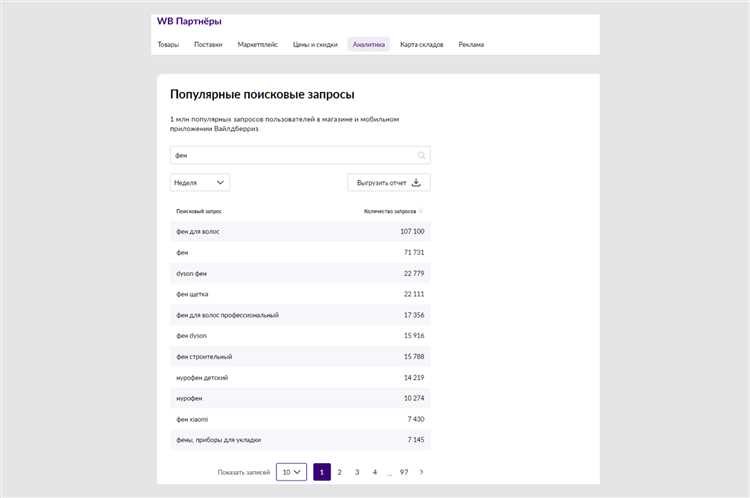The height and width of the screenshot is (498, 750).
Task: Open the Маркетплейс menu tab
Action: click(x=257, y=44)
